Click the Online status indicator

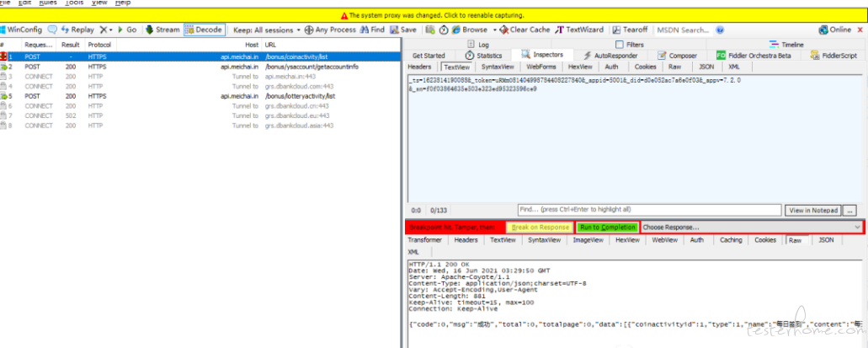point(835,30)
